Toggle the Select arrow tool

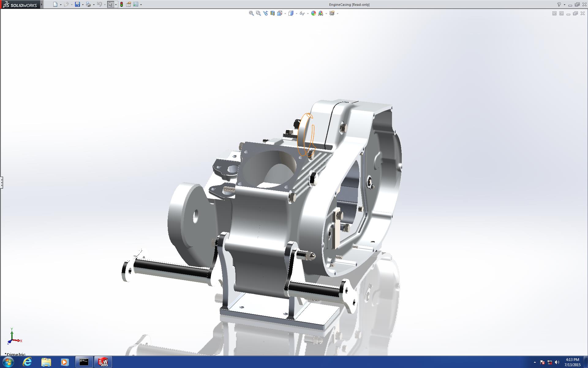pyautogui.click(x=110, y=4)
